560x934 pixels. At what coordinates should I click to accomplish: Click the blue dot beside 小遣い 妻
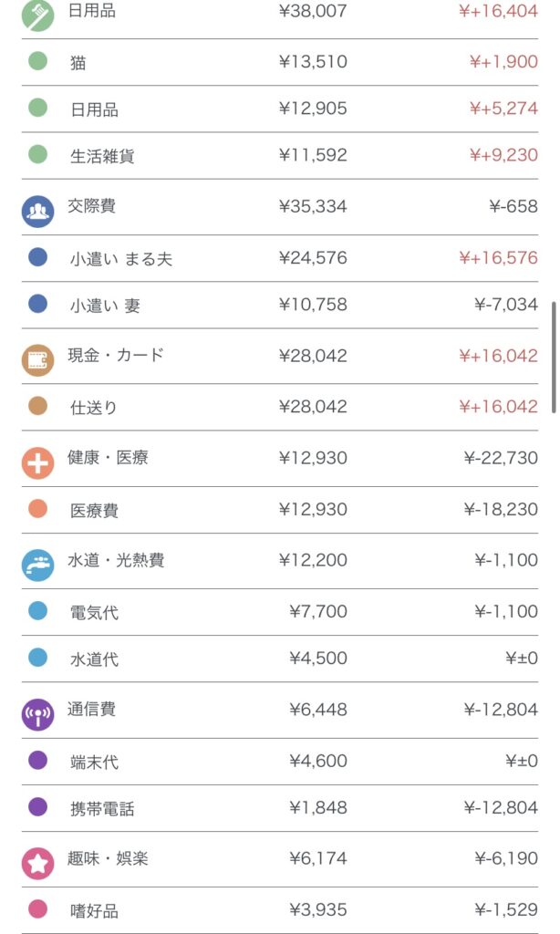(37, 304)
